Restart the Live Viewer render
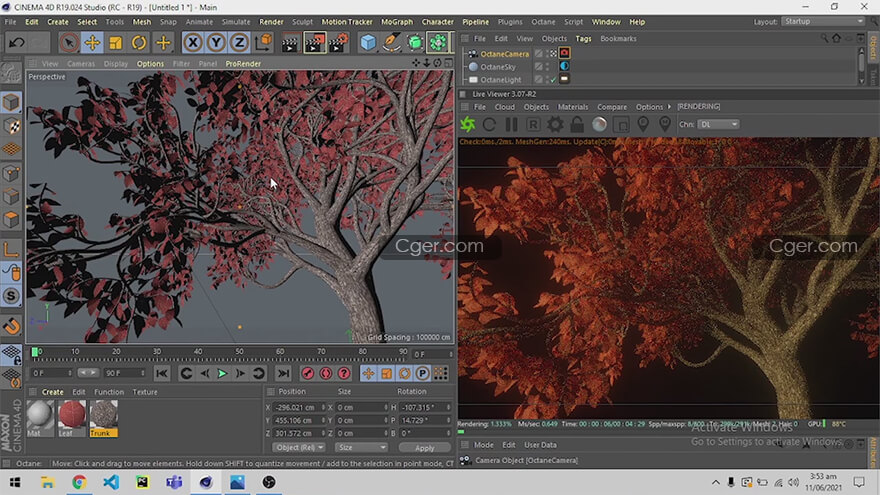The height and width of the screenshot is (495, 880). click(489, 124)
